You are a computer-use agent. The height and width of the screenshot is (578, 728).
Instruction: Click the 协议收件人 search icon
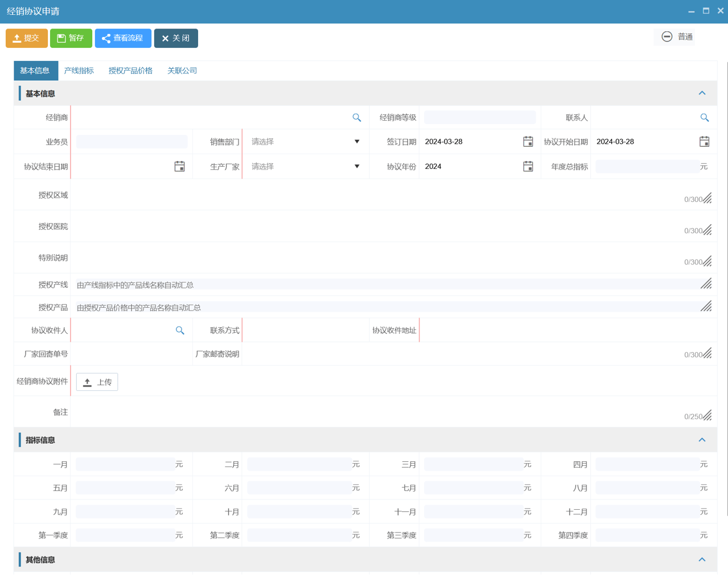pos(180,331)
